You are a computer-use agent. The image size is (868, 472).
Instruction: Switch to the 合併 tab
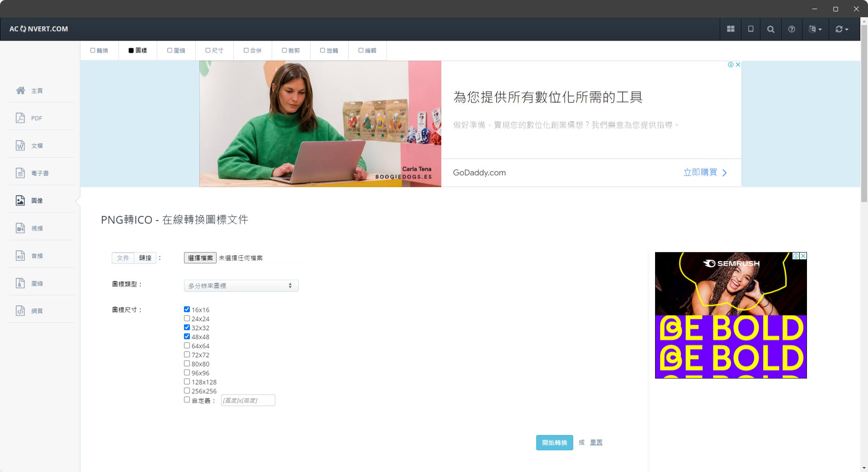(x=253, y=51)
